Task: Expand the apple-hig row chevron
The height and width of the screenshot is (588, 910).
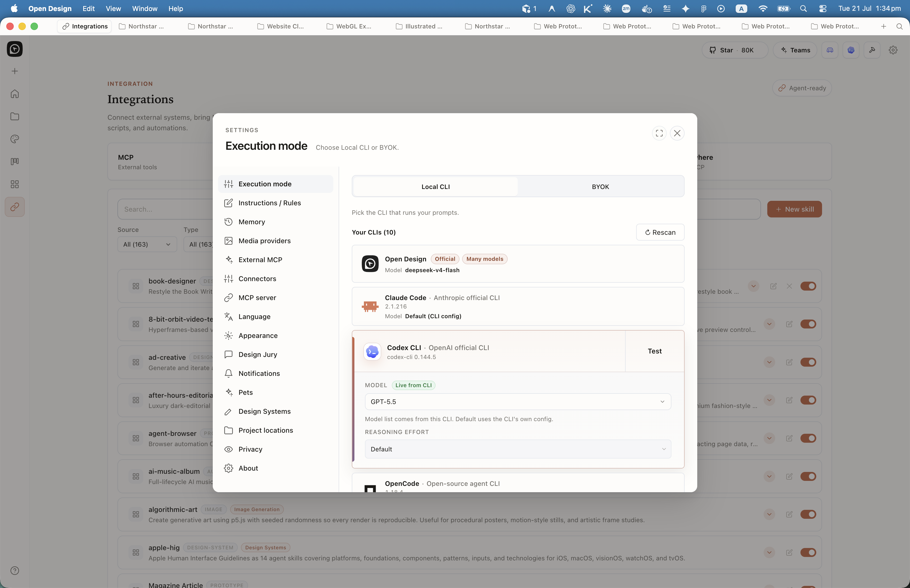Action: (769, 552)
